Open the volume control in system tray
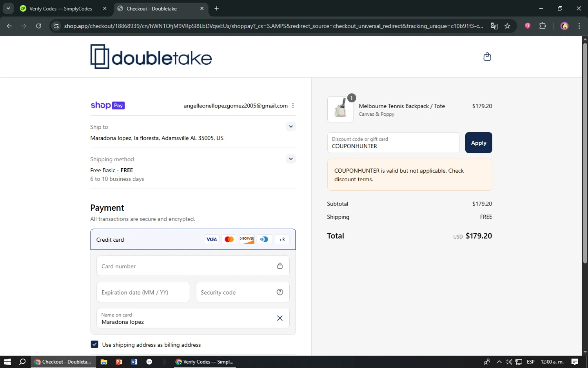The height and width of the screenshot is (368, 588). pyautogui.click(x=508, y=362)
